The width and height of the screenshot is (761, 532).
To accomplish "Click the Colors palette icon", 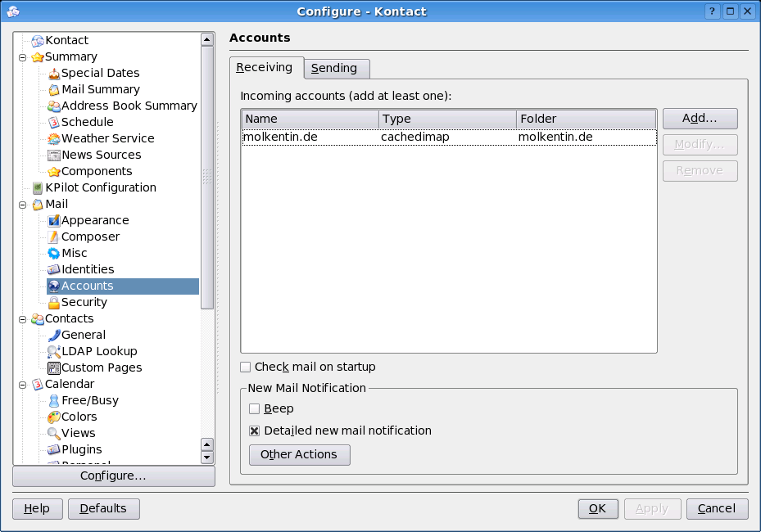I will 54,417.
